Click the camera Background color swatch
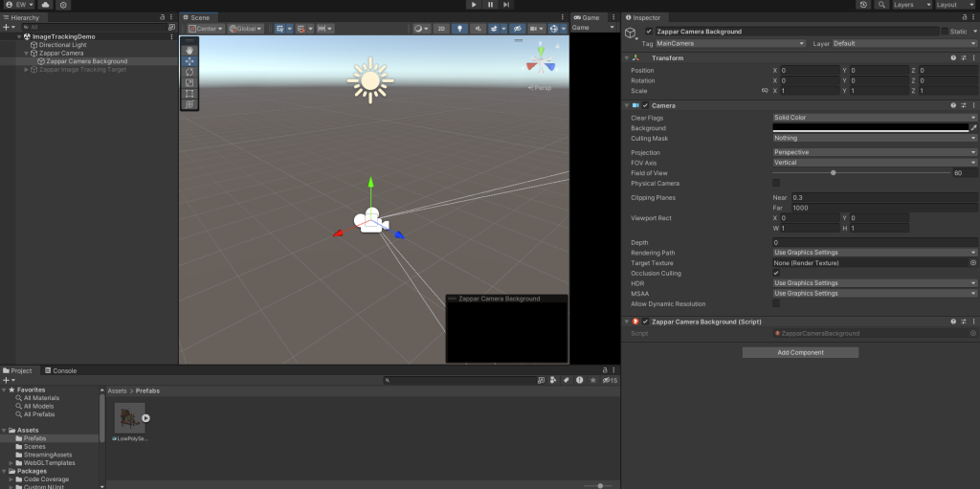Viewport: 980px width, 489px height. (870, 127)
